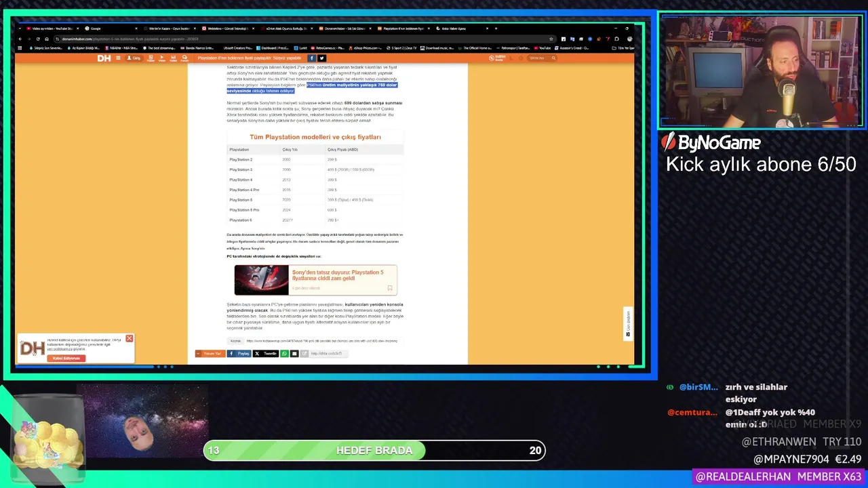Click the Paylaş Facebook share button
868x488 pixels.
tap(239, 354)
